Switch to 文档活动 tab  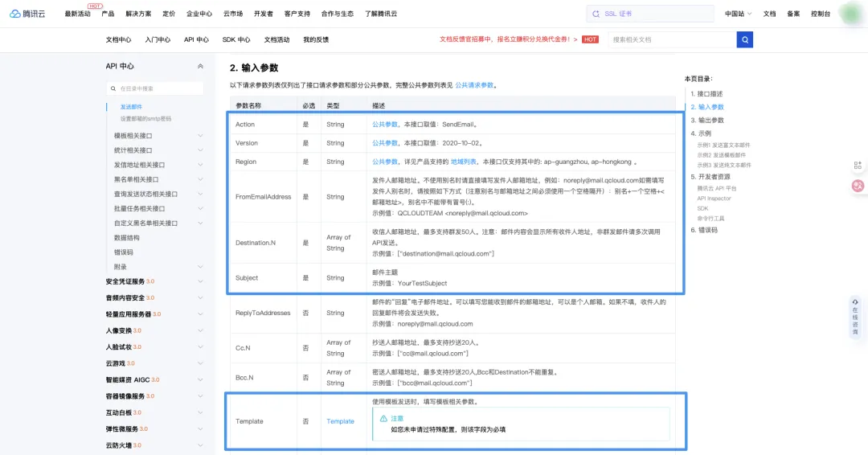(x=276, y=40)
